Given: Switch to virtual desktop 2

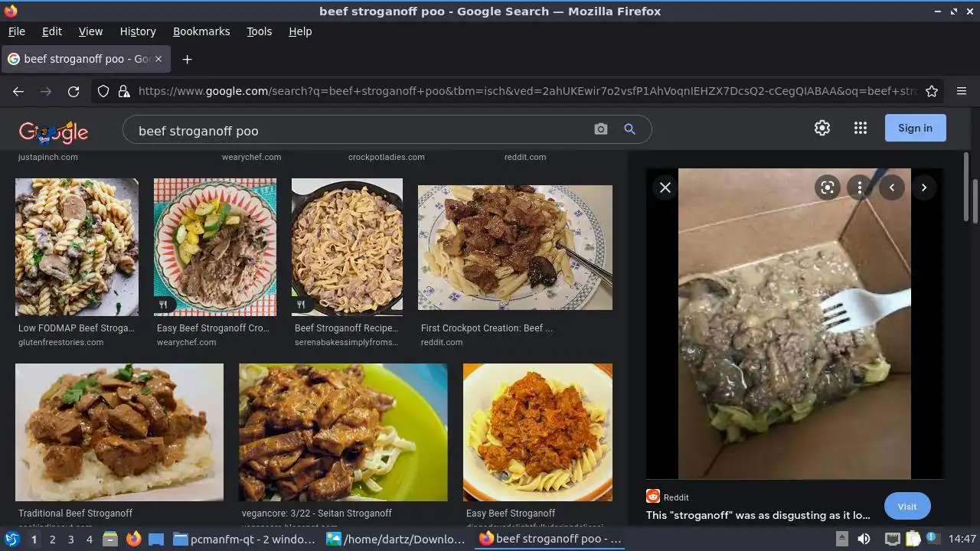Looking at the screenshot, I should pyautogui.click(x=52, y=539).
